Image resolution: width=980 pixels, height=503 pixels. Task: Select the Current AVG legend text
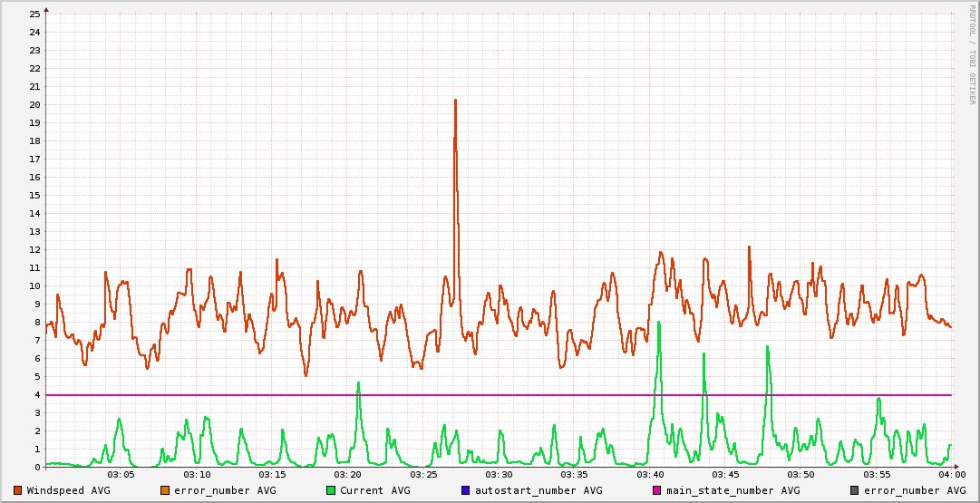[374, 490]
